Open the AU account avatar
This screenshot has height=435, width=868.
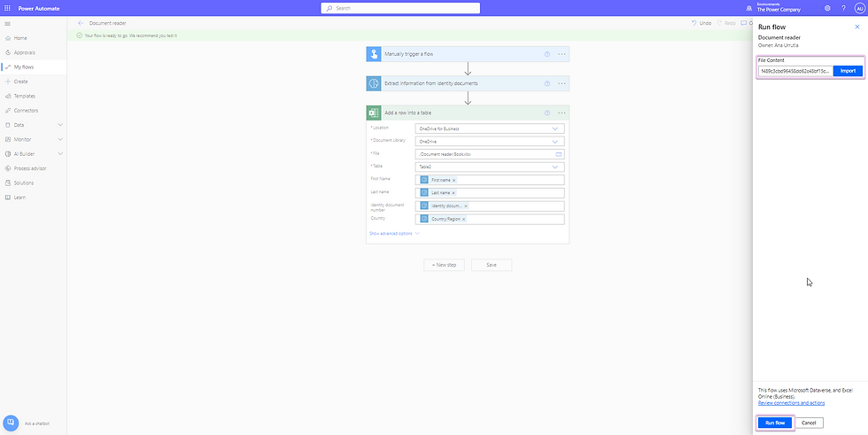point(859,8)
